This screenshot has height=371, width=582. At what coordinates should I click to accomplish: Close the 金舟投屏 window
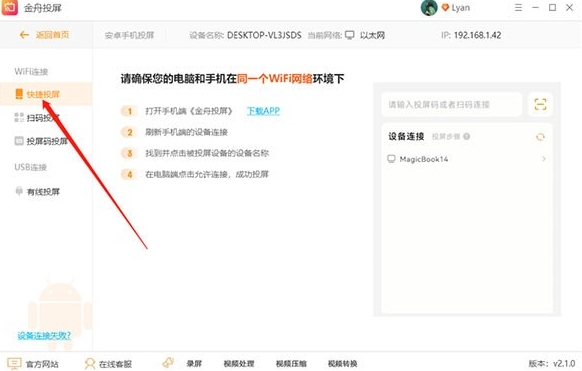coord(569,7)
